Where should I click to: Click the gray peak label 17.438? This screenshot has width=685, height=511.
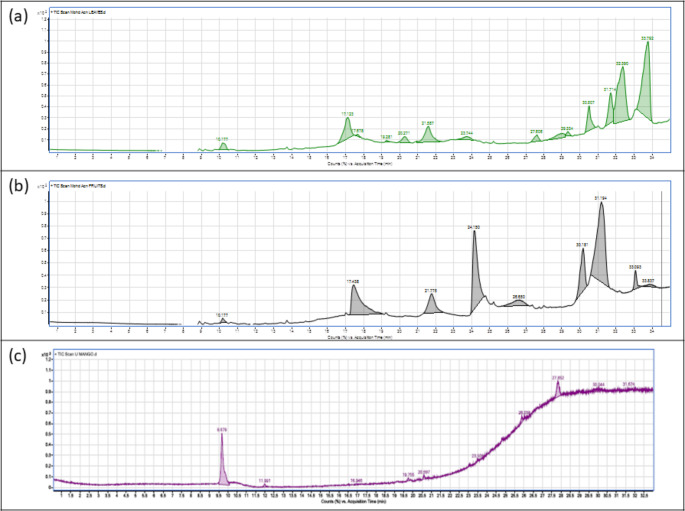[353, 282]
